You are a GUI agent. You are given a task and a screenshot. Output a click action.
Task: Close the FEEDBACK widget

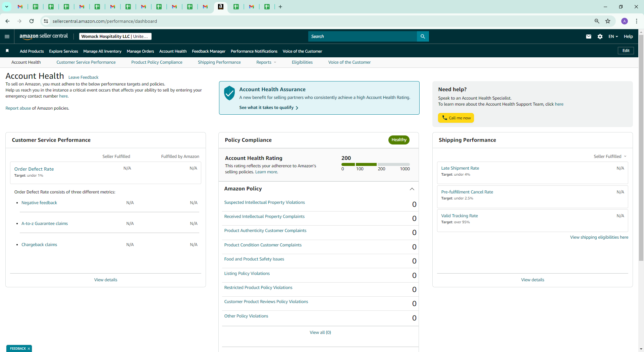click(29, 349)
